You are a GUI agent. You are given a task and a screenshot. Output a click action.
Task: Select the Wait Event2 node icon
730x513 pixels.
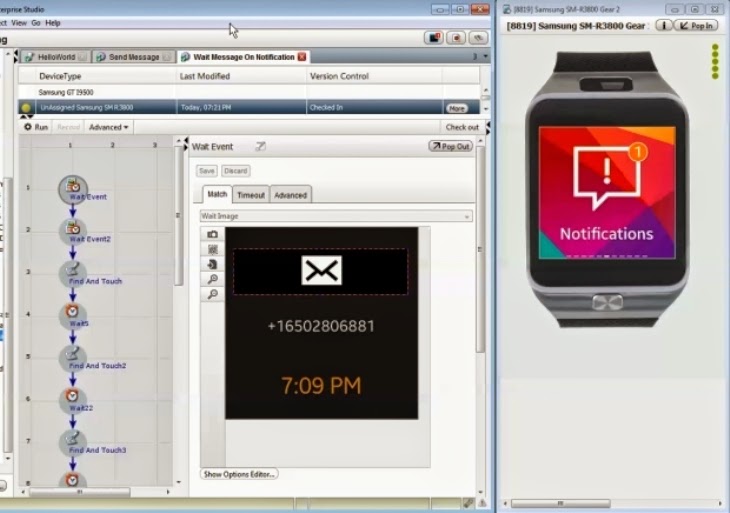tap(73, 230)
